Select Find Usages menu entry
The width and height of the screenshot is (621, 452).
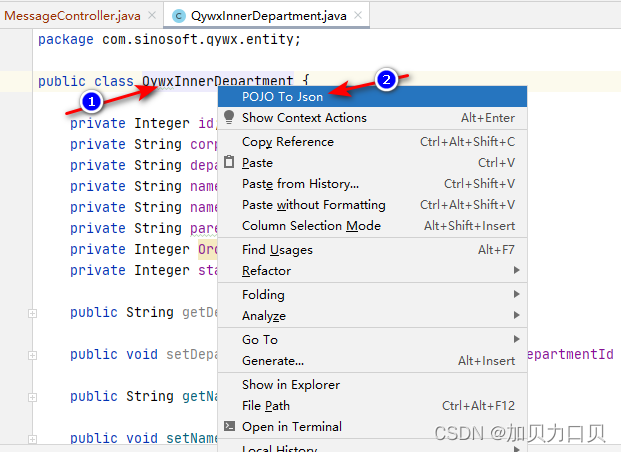(277, 250)
